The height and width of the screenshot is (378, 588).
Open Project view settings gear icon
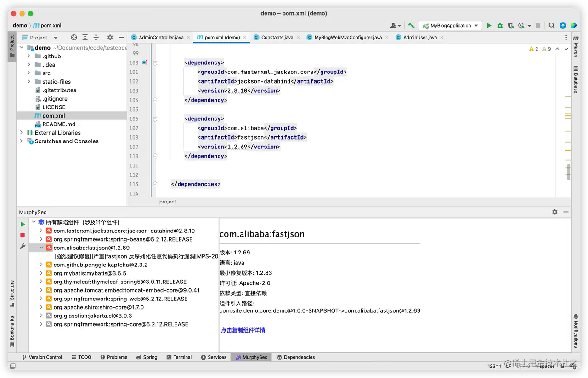click(x=109, y=37)
